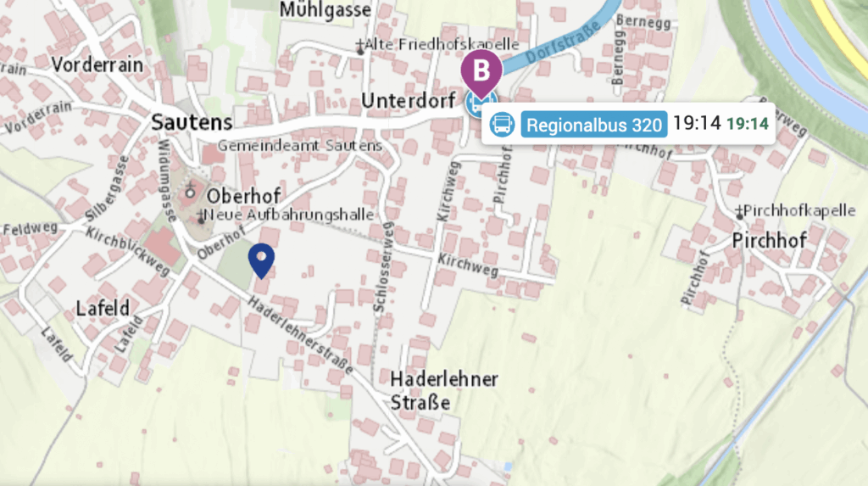This screenshot has width=868, height=486.
Task: Click the bus icon in the popup
Action: coord(502,124)
